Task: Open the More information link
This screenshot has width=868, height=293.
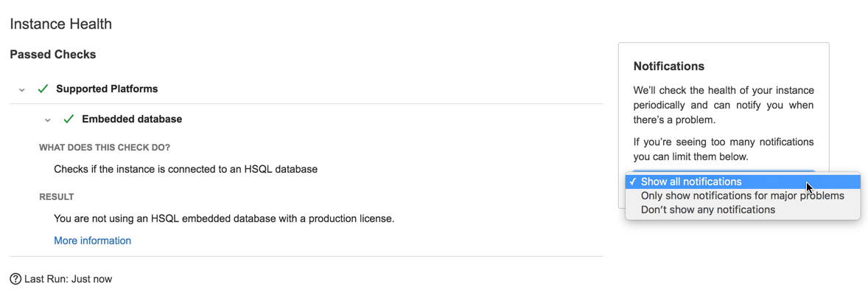Action: tap(92, 241)
